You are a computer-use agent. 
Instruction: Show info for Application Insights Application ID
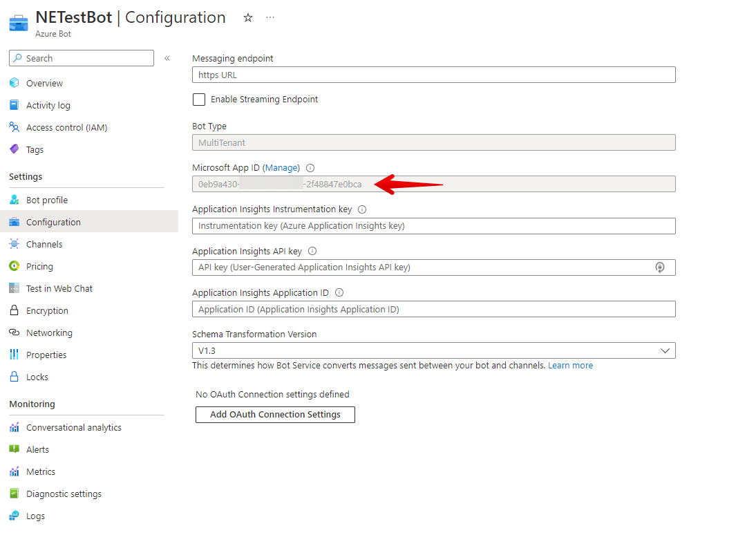pos(339,292)
